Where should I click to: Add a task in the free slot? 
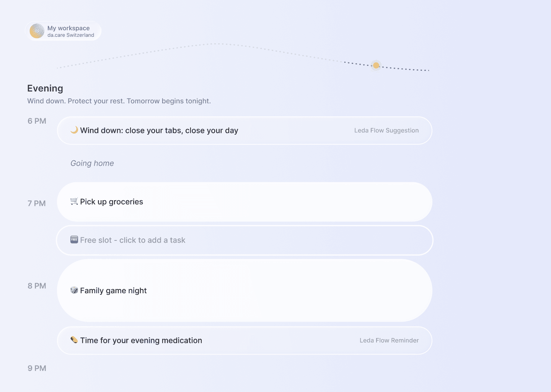point(245,240)
